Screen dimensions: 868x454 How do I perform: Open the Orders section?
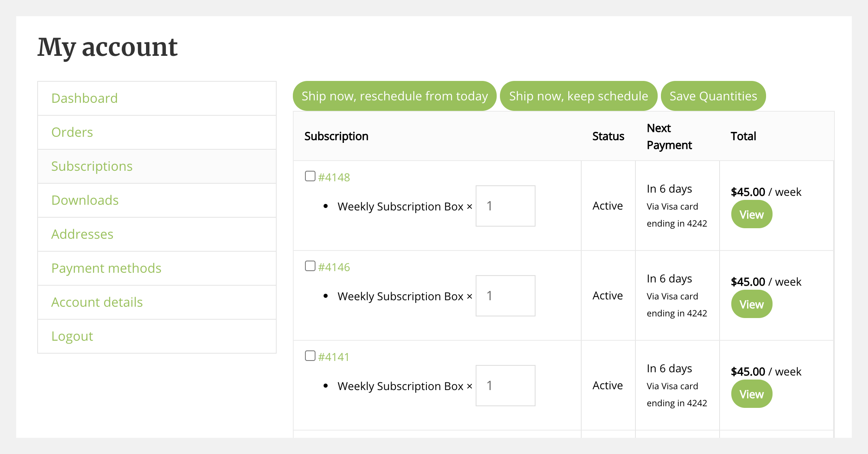click(x=72, y=132)
